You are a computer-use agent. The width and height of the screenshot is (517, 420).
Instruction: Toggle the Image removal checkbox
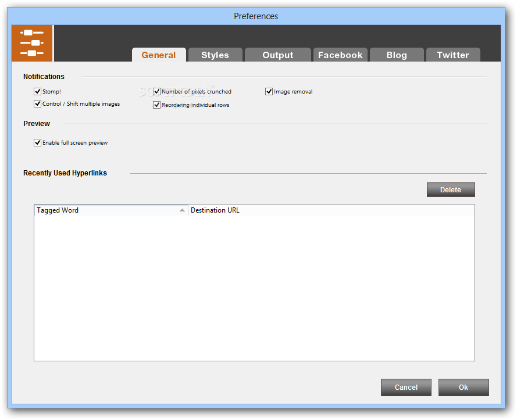click(x=269, y=91)
